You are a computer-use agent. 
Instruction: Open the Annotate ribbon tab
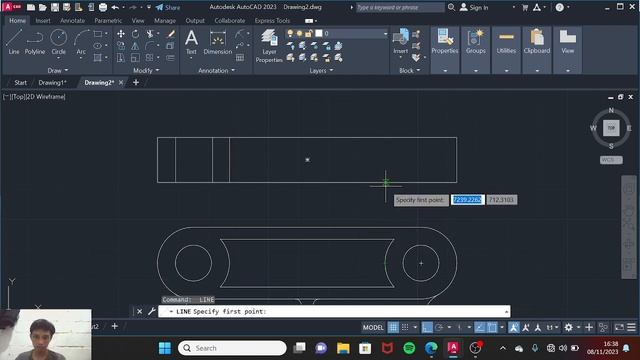(x=72, y=20)
